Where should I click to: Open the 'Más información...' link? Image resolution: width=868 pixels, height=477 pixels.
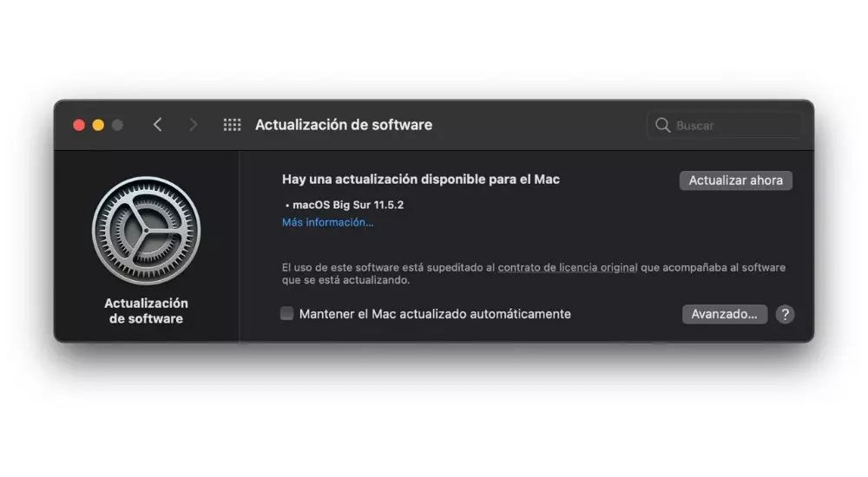click(328, 222)
